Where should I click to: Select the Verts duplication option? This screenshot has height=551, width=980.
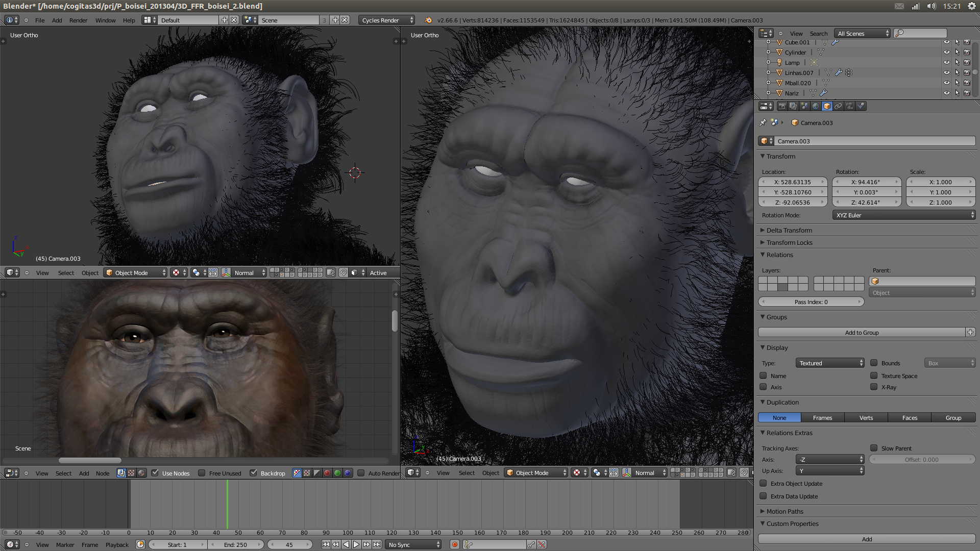point(866,417)
